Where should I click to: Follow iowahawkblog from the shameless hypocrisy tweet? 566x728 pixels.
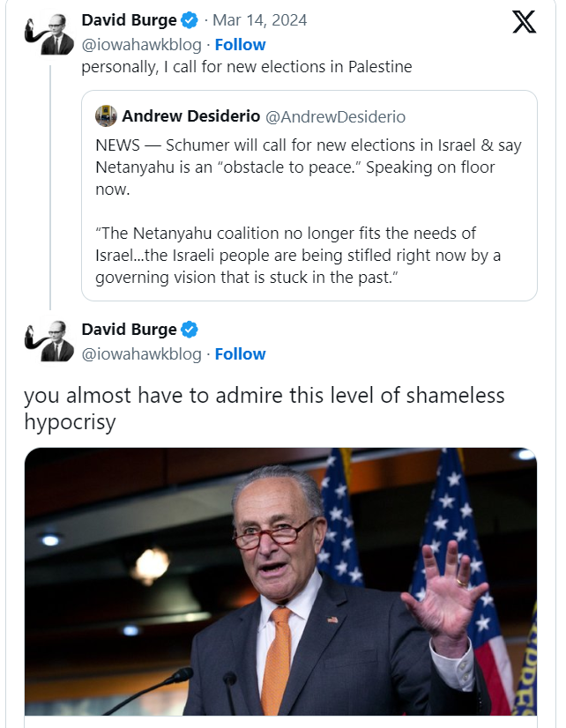click(240, 353)
